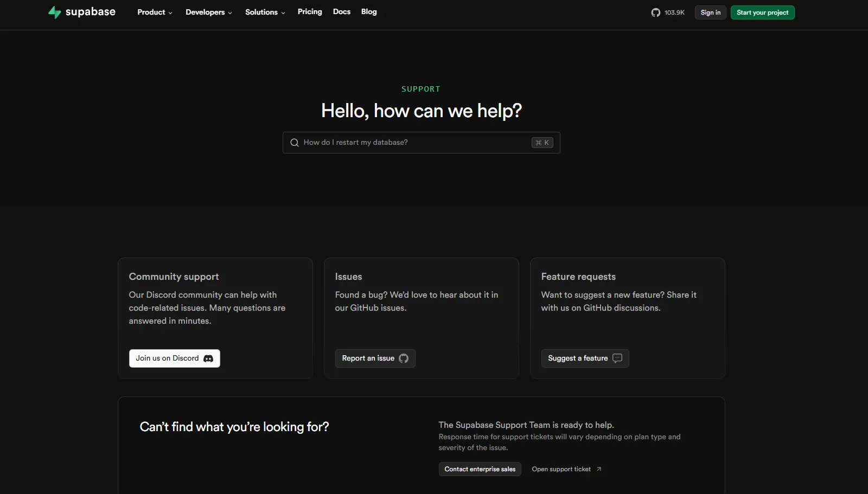Click Contact enterprise sales button
The height and width of the screenshot is (494, 868).
[x=480, y=469]
